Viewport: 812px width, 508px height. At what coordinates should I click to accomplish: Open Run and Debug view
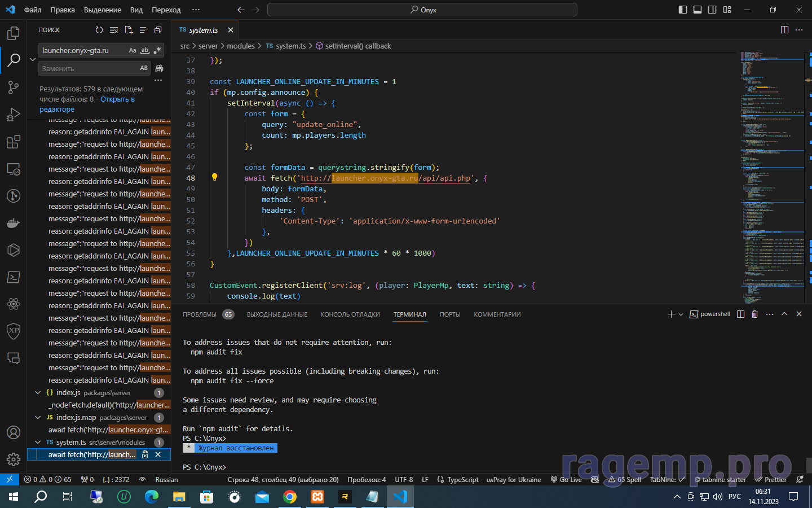(13, 115)
